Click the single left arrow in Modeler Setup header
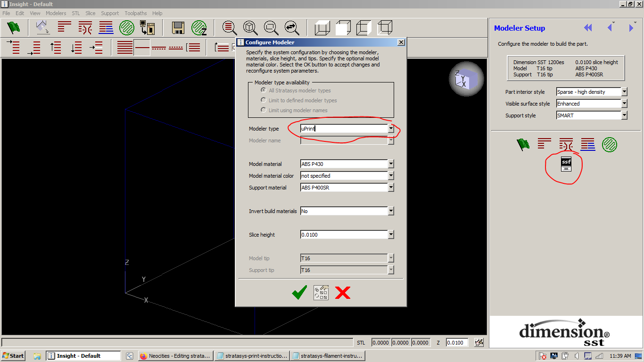 610,28
